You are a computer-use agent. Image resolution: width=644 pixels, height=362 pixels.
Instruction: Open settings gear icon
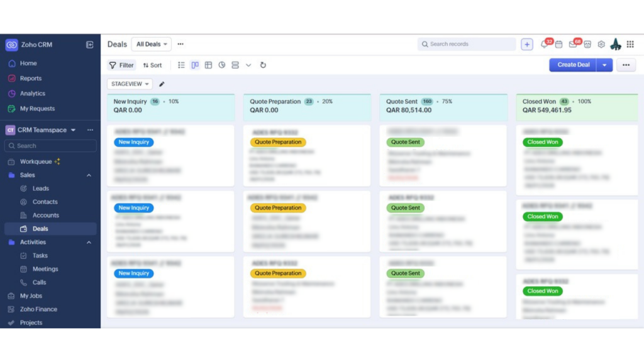coord(601,45)
